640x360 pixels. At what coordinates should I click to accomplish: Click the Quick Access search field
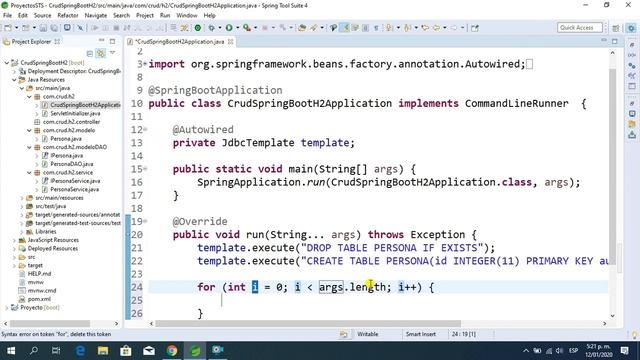(x=580, y=27)
